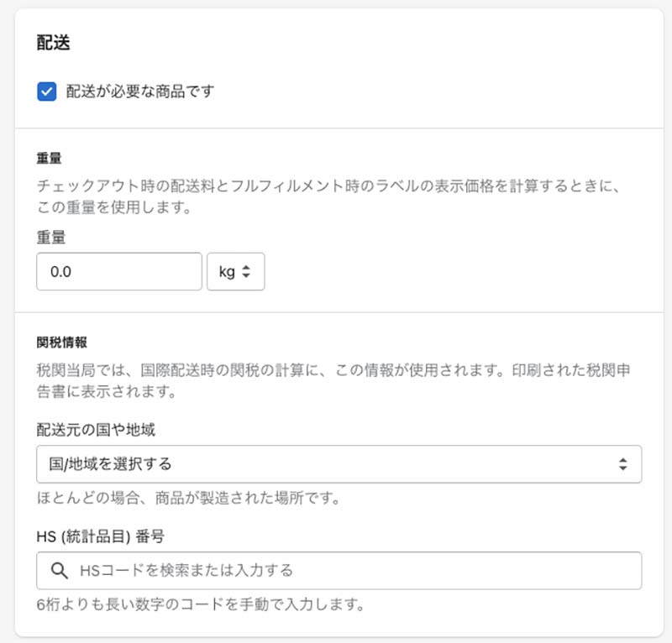This screenshot has width=672, height=643.
Task: Click the HS code search magnifier icon
Action: (60, 571)
